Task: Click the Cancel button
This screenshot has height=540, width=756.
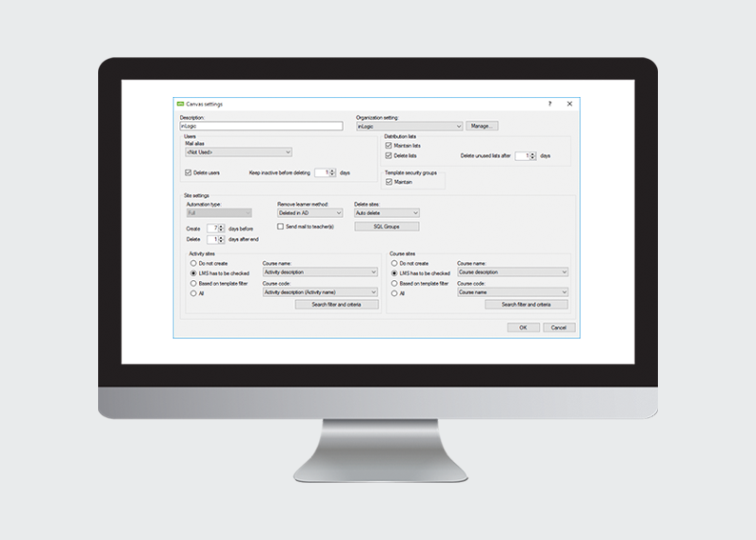Action: [x=559, y=328]
